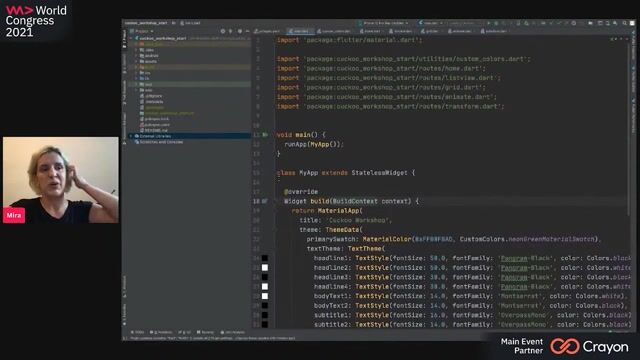Open the Terminal tool window button
The image size is (640, 360).
click(205, 332)
